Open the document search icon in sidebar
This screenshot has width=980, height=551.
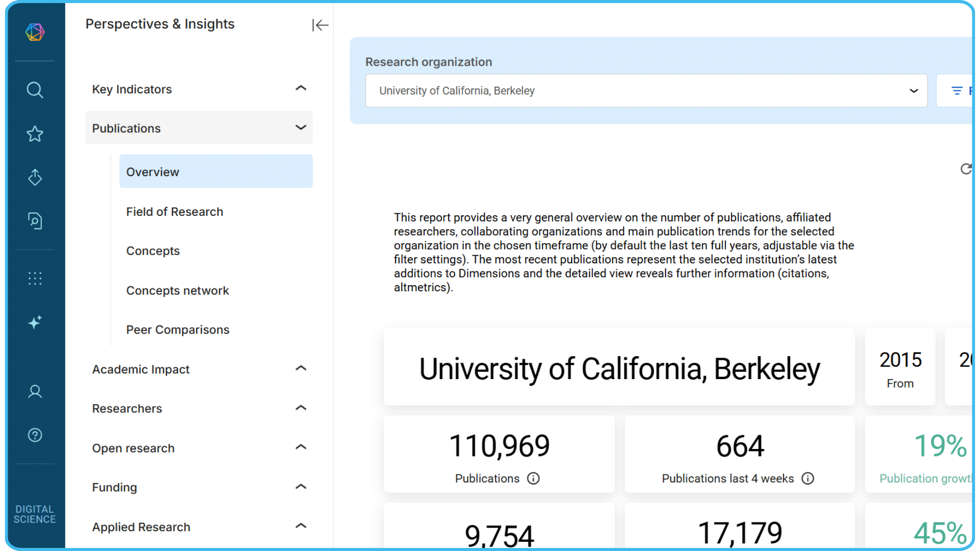(35, 220)
